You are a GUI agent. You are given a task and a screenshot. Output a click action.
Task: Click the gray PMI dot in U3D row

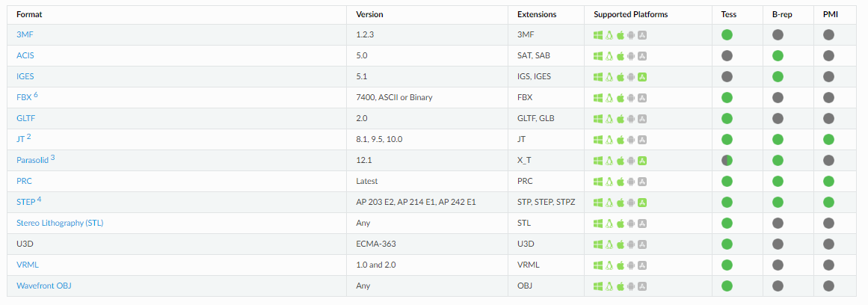click(828, 244)
